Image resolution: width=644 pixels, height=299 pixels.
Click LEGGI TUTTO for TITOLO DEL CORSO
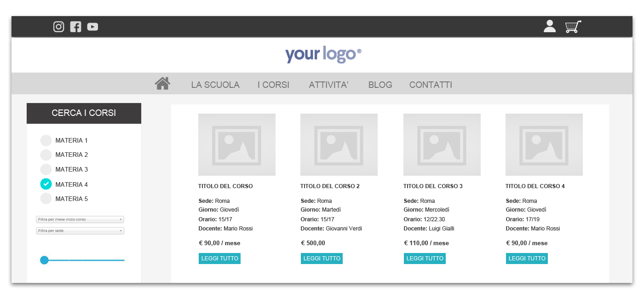[x=219, y=259]
